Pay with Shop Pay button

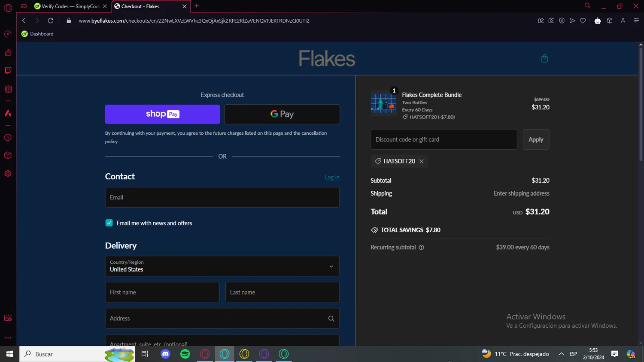coord(163,114)
